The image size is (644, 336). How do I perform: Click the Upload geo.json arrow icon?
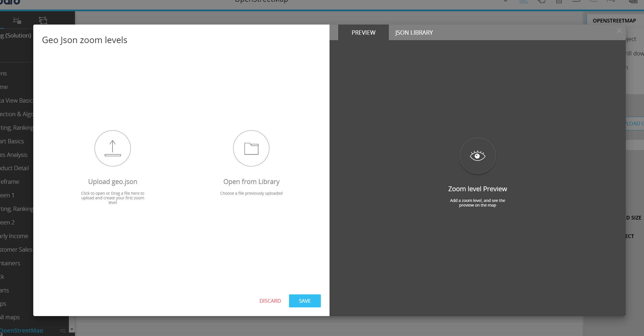(113, 148)
